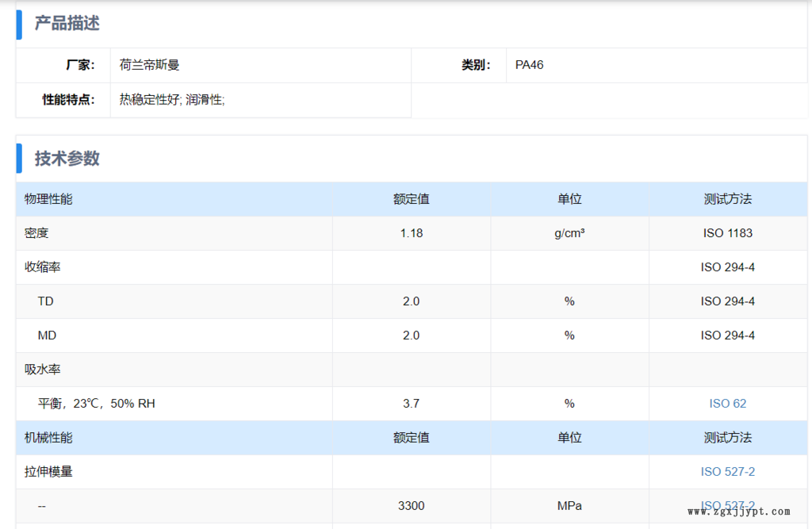
Task: Click the MD shrinkage row label
Action: 47,335
